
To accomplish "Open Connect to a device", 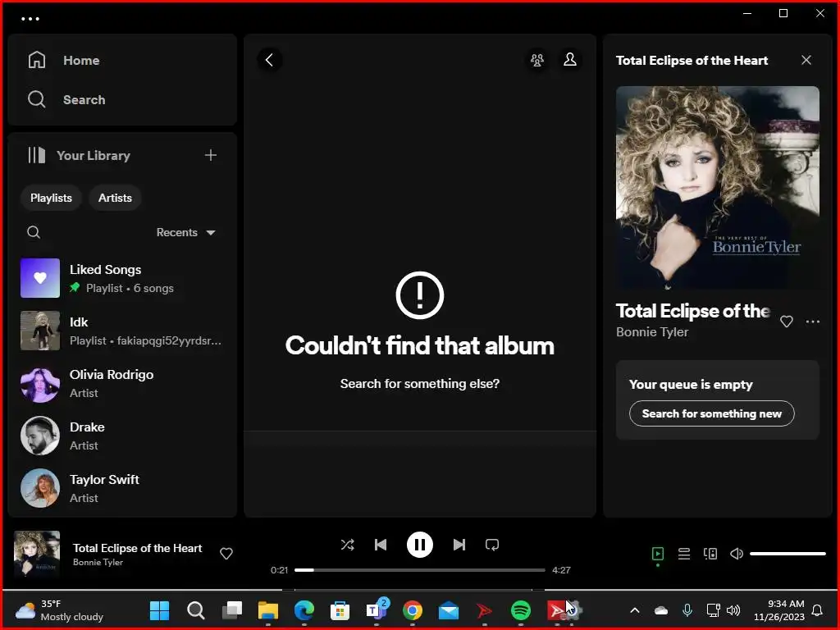I will pos(710,554).
